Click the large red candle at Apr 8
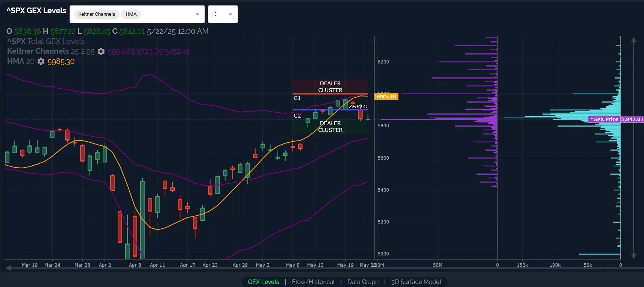The image size is (644, 287). (x=135, y=236)
